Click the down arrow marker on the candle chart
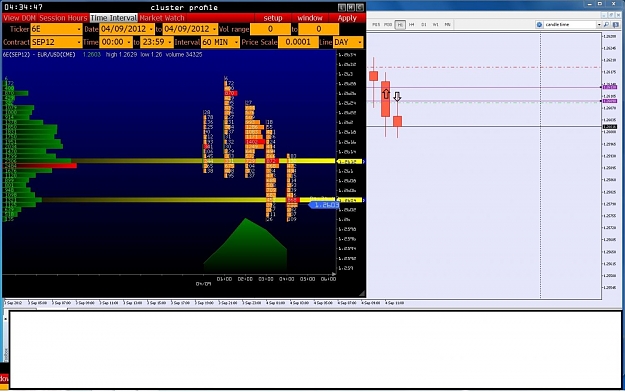 click(x=397, y=97)
